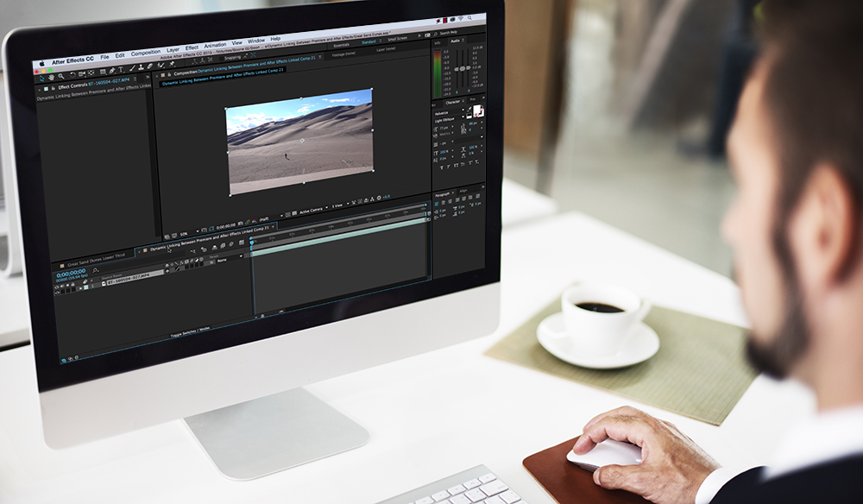Click the eyedropper in Character panel

pyautogui.click(x=469, y=110)
